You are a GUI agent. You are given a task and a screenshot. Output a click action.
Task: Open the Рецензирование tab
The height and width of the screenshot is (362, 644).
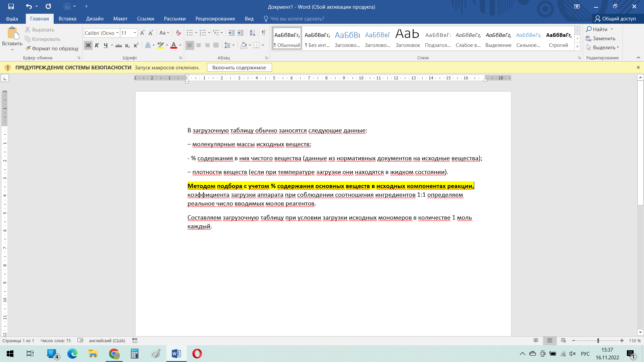pyautogui.click(x=215, y=19)
